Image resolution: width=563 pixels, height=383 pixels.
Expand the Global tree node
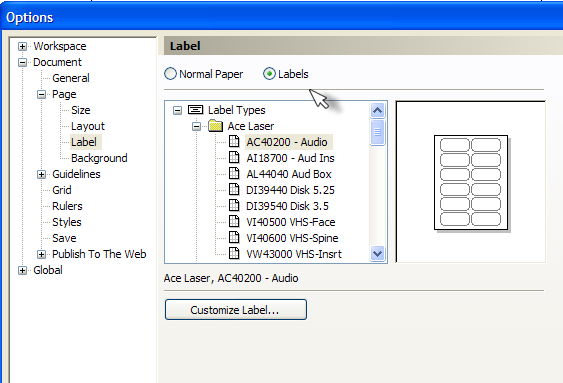[22, 270]
